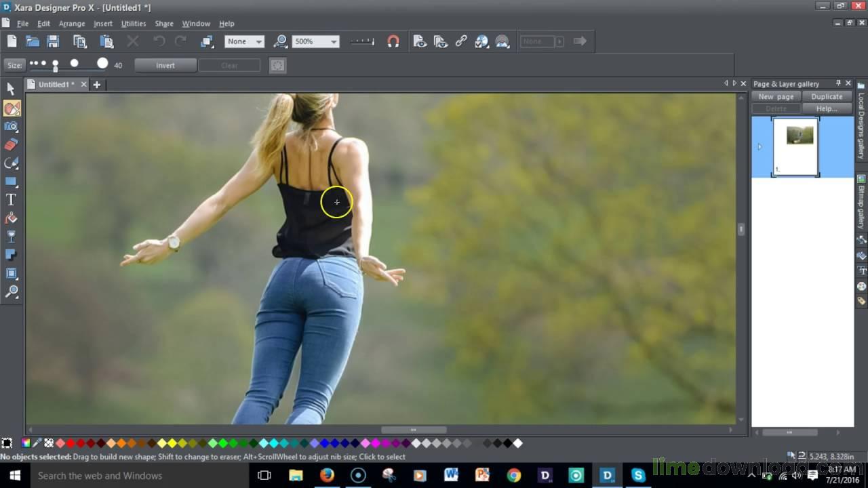Select the Text tool

pos(11,199)
